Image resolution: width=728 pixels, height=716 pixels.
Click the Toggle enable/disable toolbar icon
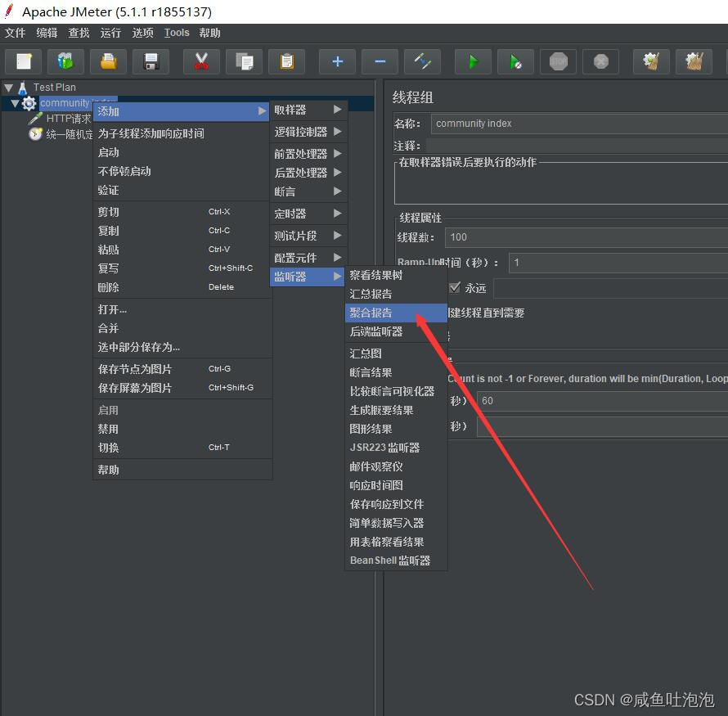(423, 61)
